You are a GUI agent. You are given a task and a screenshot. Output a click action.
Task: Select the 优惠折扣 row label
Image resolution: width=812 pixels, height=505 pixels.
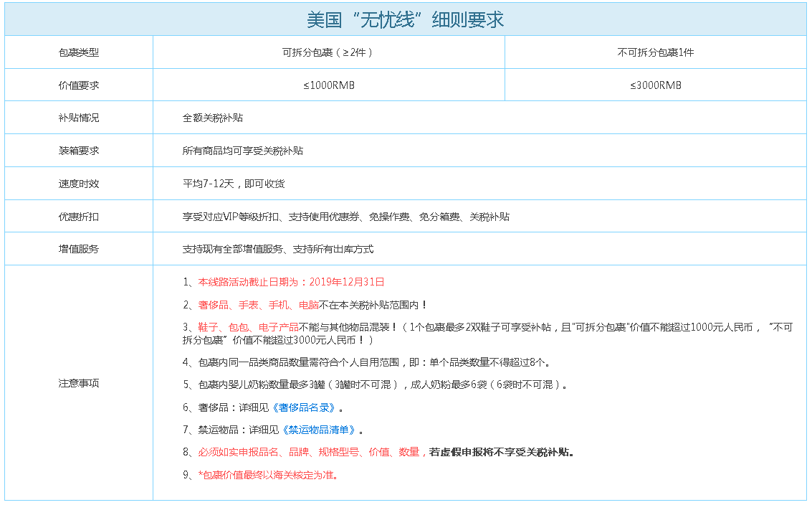point(79,217)
